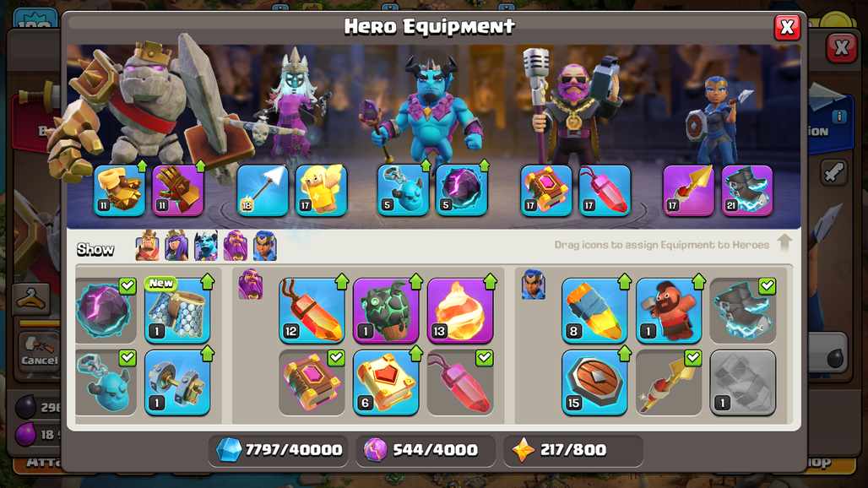Select the Noble Iron dumbbell equipment
This screenshot has height=488, width=868.
click(177, 382)
